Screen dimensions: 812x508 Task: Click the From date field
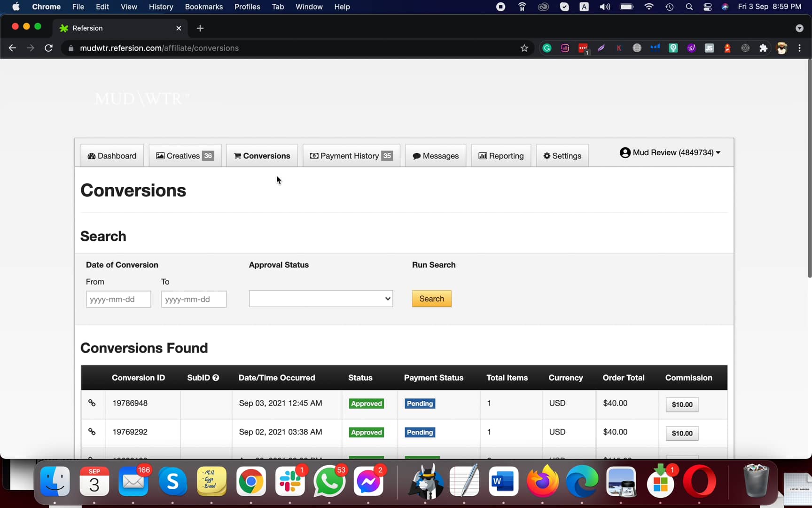[x=118, y=299]
